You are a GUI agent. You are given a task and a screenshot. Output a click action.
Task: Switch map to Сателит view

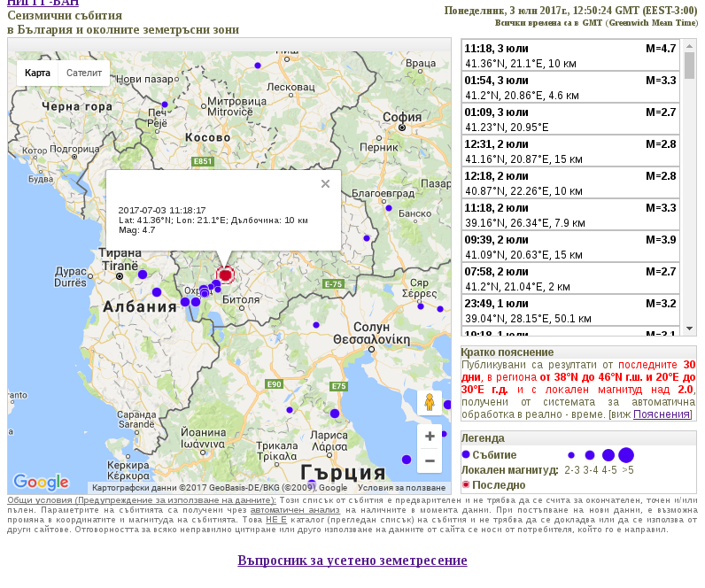click(84, 73)
